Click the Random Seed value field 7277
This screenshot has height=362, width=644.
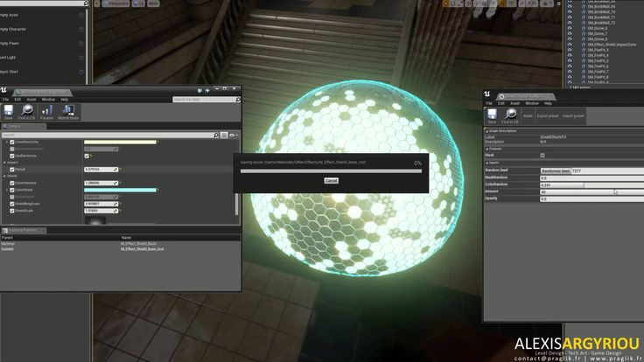(607, 171)
